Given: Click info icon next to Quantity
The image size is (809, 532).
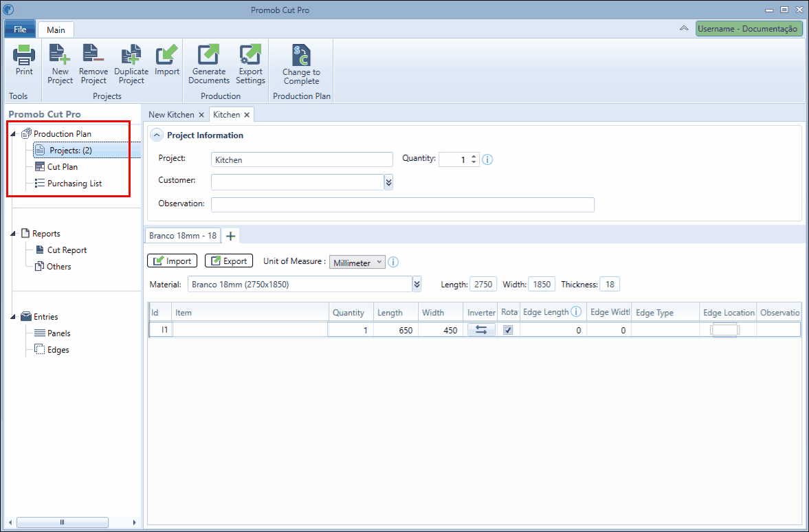Looking at the screenshot, I should point(487,159).
